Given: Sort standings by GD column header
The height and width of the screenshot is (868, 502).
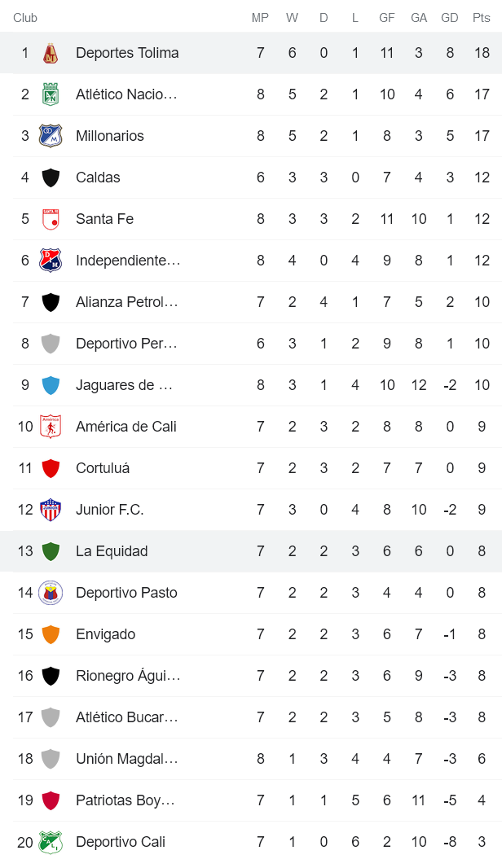Looking at the screenshot, I should [450, 15].
